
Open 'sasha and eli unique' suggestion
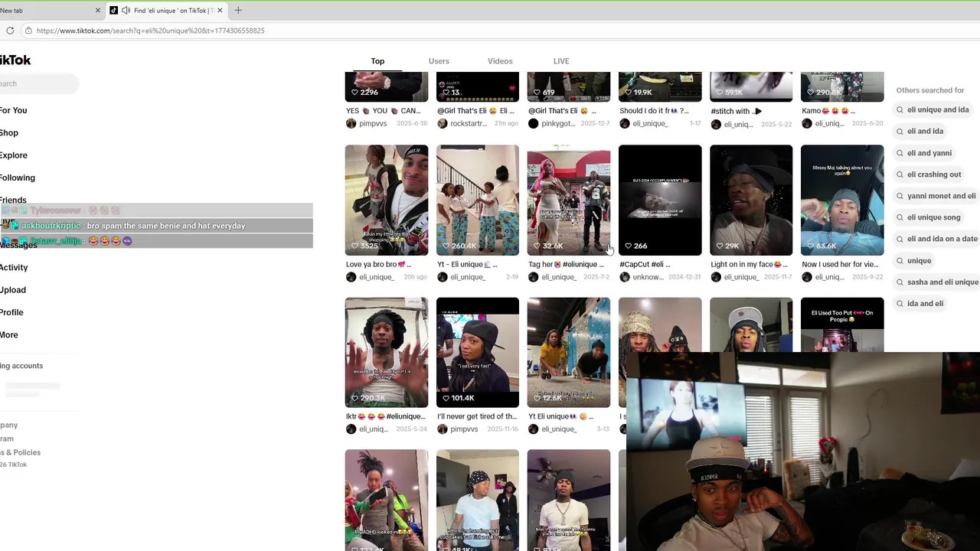tap(942, 282)
